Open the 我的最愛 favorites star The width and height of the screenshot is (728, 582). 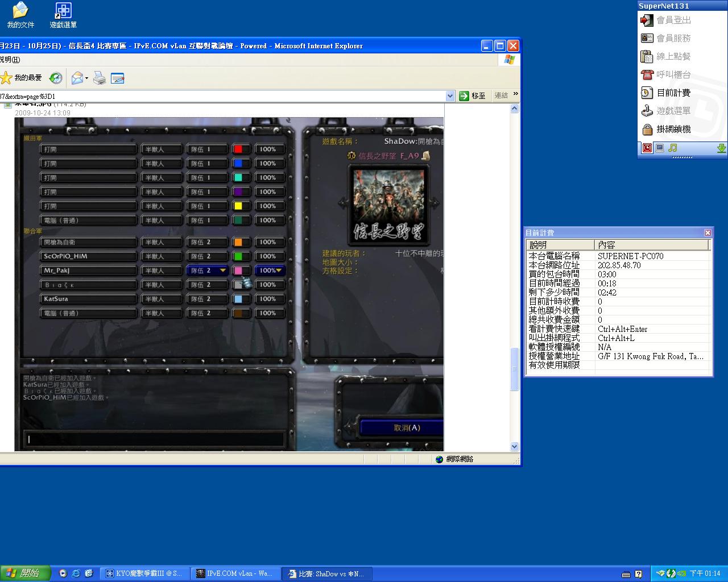6,78
